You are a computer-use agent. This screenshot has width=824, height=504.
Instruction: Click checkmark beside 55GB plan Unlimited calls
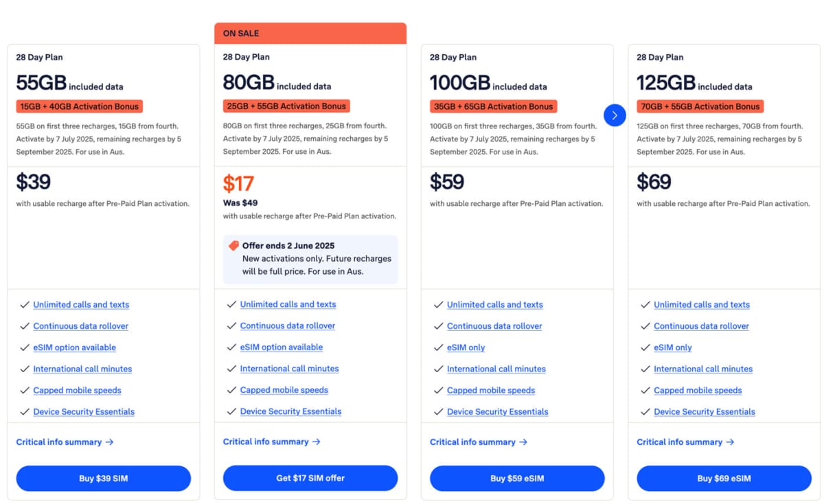(25, 305)
